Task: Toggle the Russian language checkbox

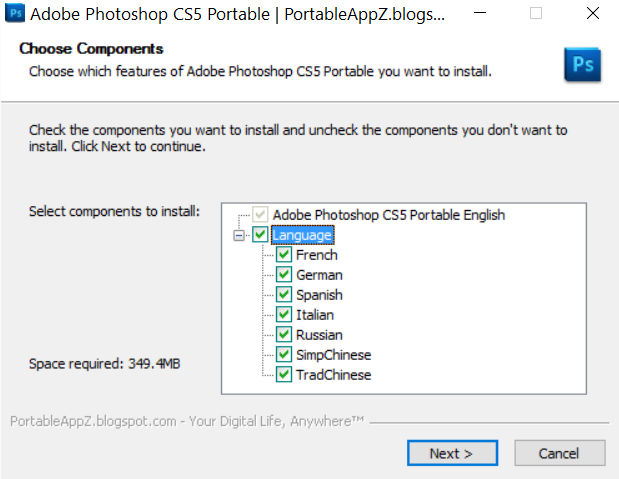Action: [283, 335]
